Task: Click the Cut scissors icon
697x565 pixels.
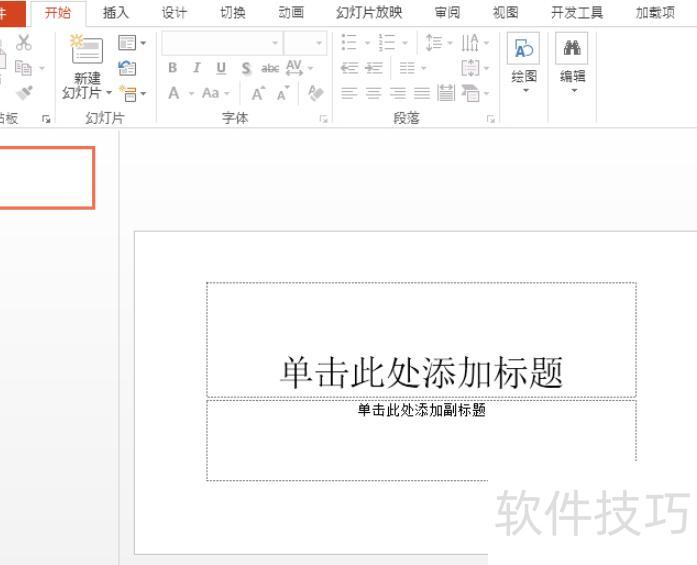Action: tap(24, 43)
